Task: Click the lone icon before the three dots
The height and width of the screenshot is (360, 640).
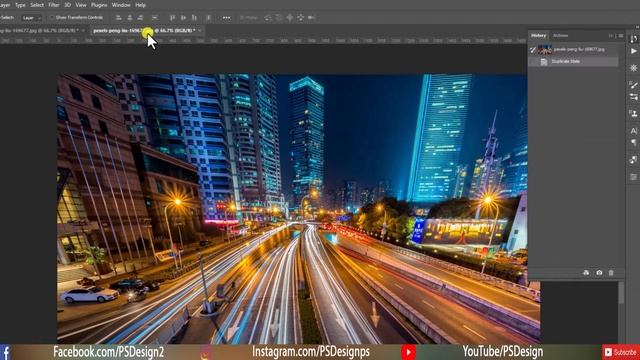Action: [209, 18]
